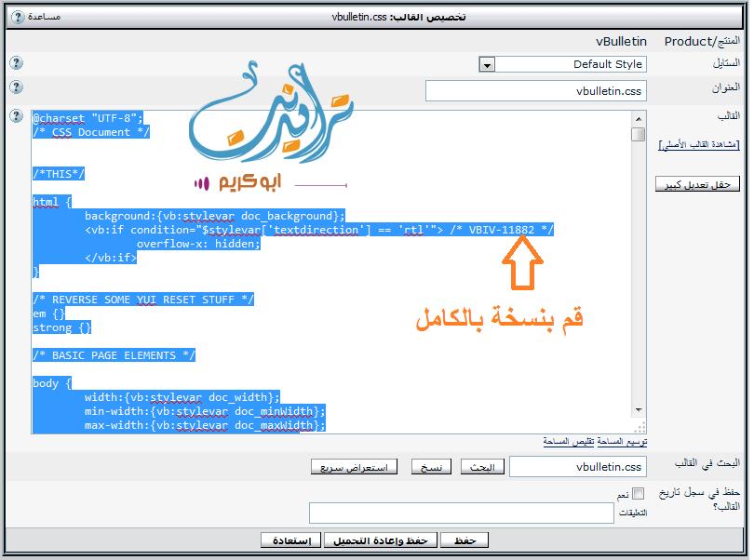This screenshot has height=560, width=754.
Task: Click the "/* BASIC PAGE ELEMENTS */" comment
Action: tap(114, 355)
